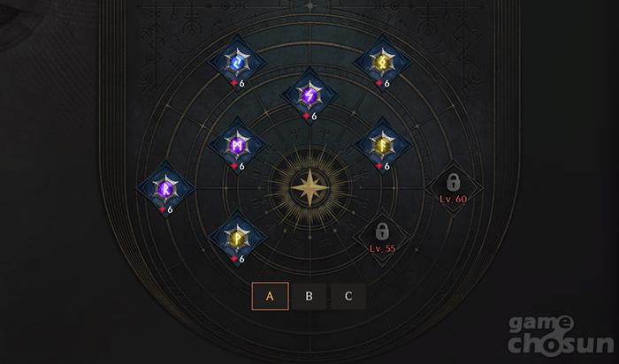The height and width of the screenshot is (364, 619).
Task: Click the padlock on the Lv. 60 slot
Action: pos(453,182)
